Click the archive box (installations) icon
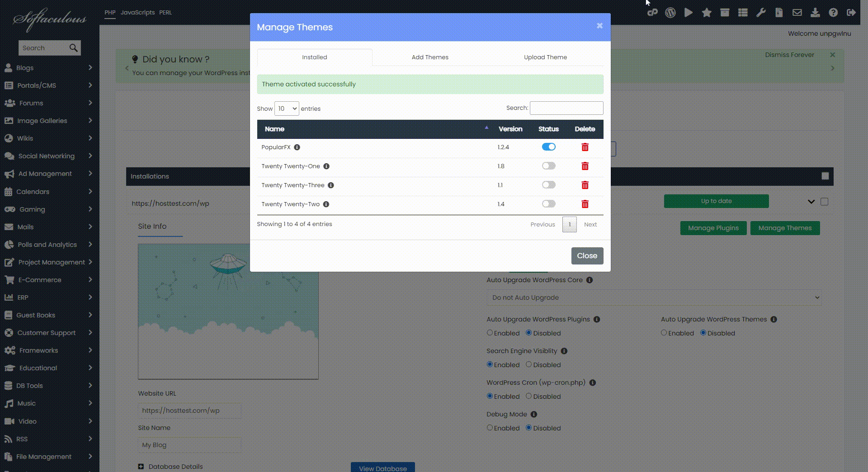 point(725,13)
